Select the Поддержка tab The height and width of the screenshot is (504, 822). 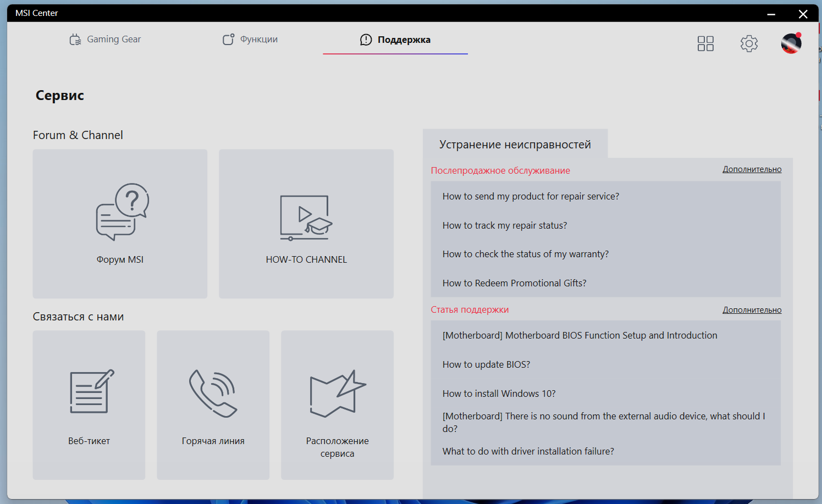point(395,40)
